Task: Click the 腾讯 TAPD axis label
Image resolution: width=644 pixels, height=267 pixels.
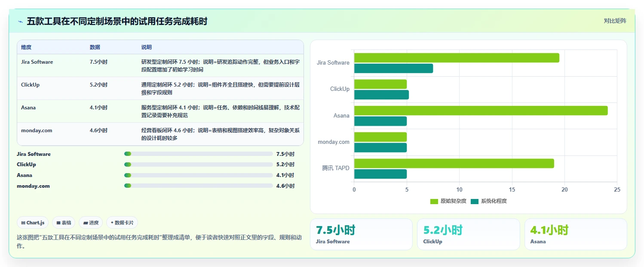Action: pyautogui.click(x=336, y=168)
